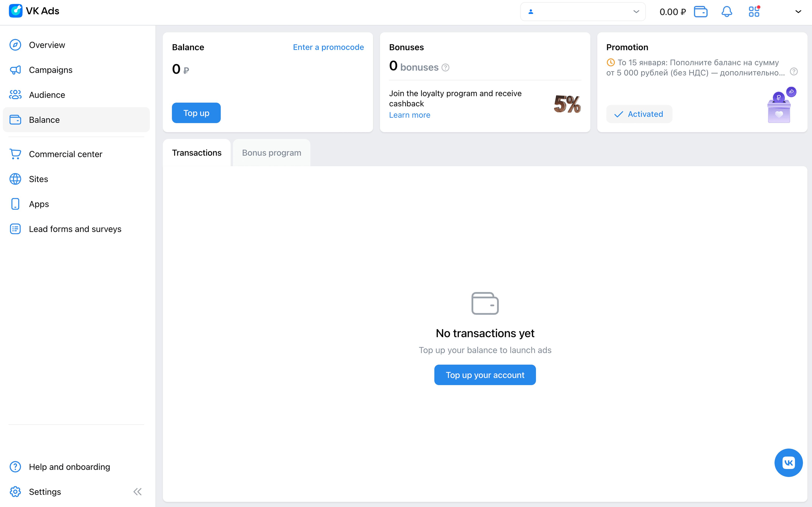The height and width of the screenshot is (507, 812).
Task: Switch to the Bonus program tab
Action: pos(271,153)
